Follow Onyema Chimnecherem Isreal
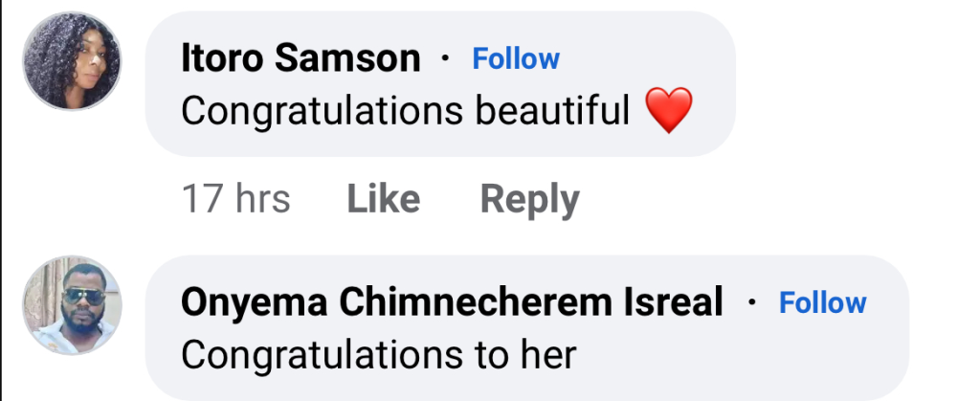Image resolution: width=980 pixels, height=401 pixels. click(x=822, y=302)
